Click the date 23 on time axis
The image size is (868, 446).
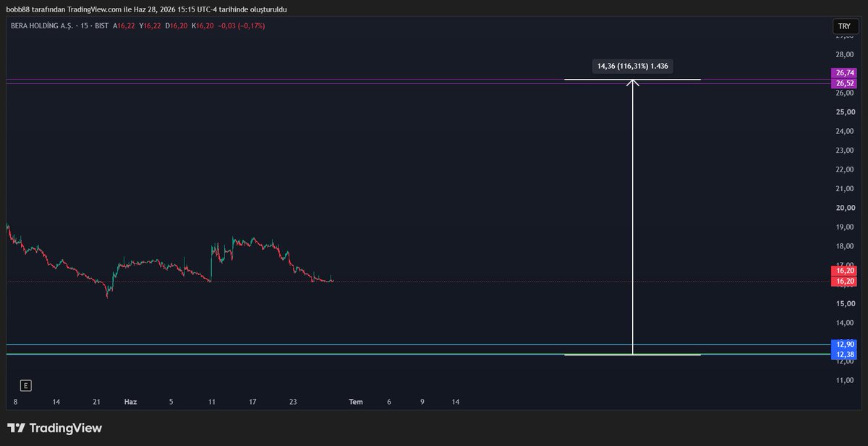(293, 401)
